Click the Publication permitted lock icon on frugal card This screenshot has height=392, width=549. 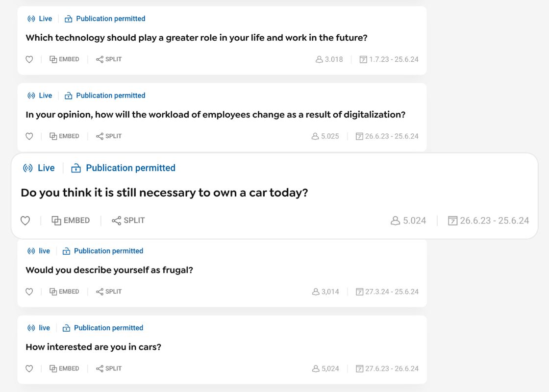click(66, 251)
